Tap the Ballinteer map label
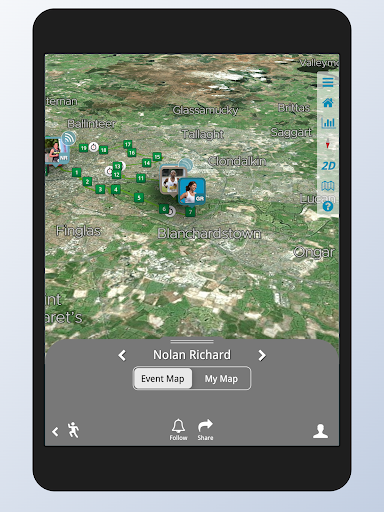Viewport: 384px width, 512px height. pyautogui.click(x=91, y=123)
